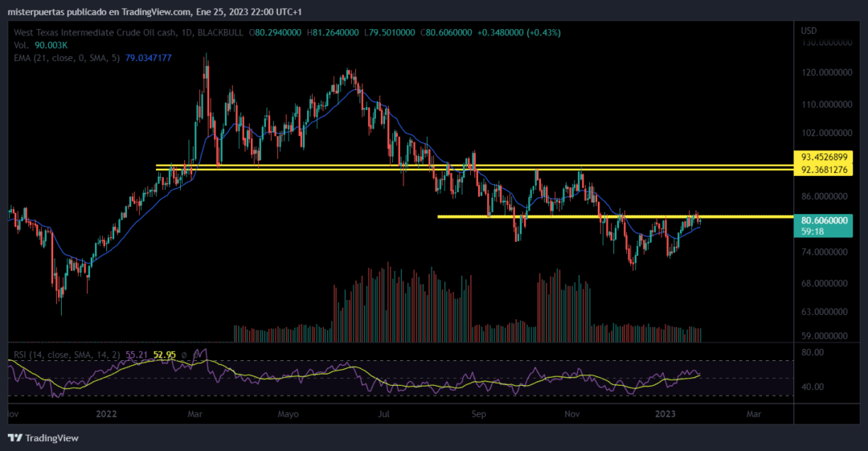Click the green 80.6060000 current price label
The width and height of the screenshot is (868, 451).
click(x=825, y=219)
